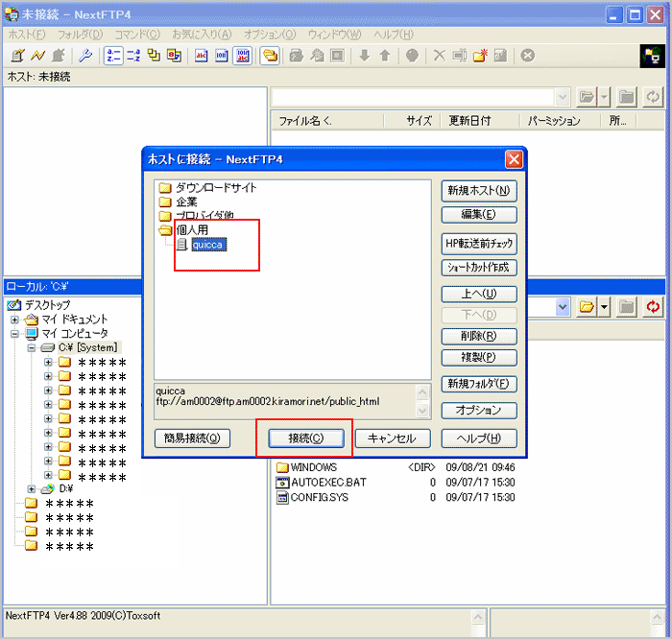Click the parent folder icon in host pane

627,97
